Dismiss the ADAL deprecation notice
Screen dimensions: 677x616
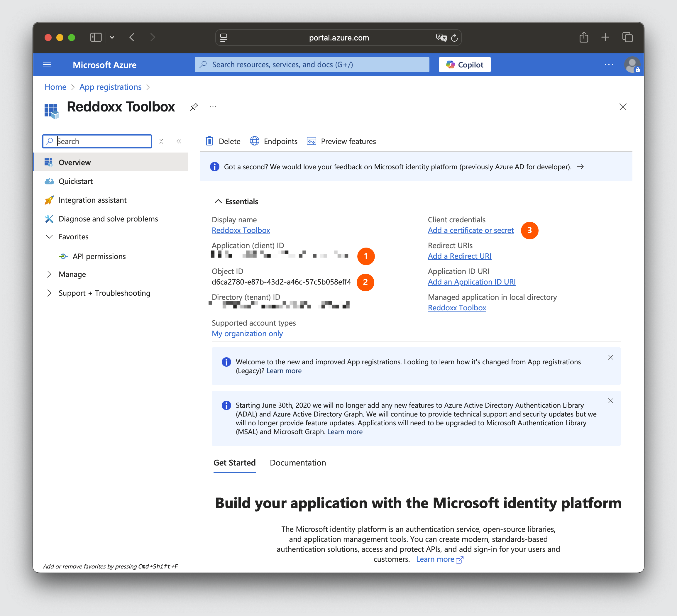[610, 401]
